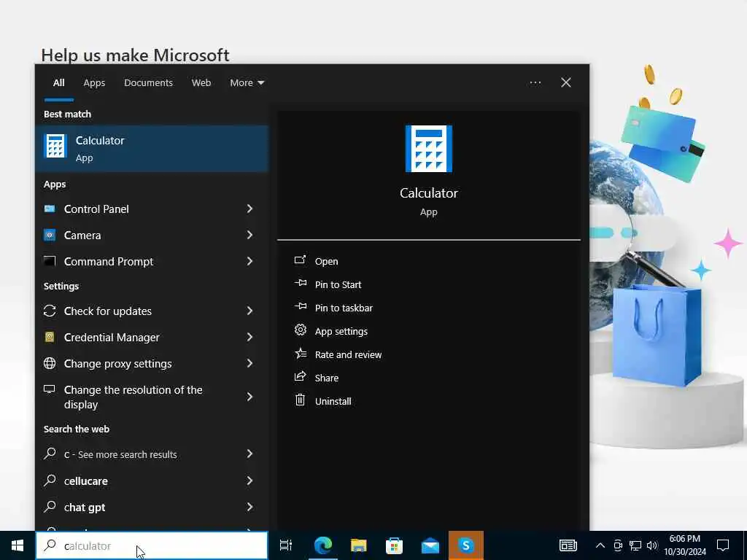The height and width of the screenshot is (560, 747).
Task: Expand Credential Manager arrow
Action: (x=249, y=337)
